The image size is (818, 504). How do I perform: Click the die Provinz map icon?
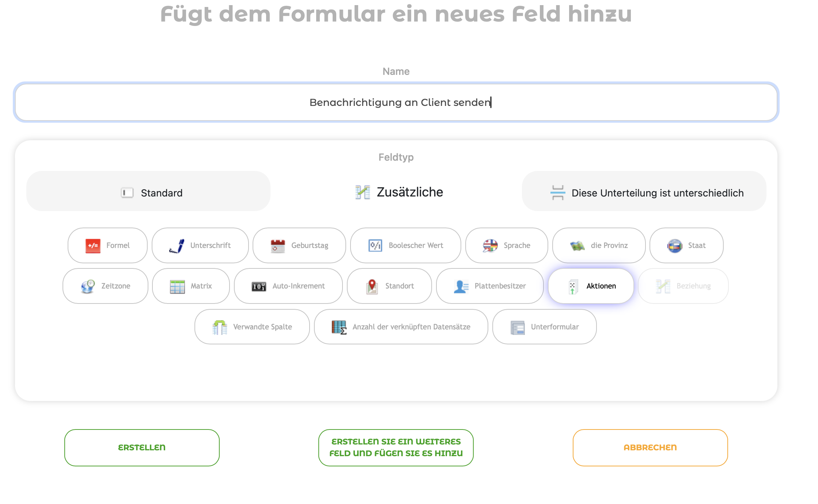pyautogui.click(x=577, y=246)
